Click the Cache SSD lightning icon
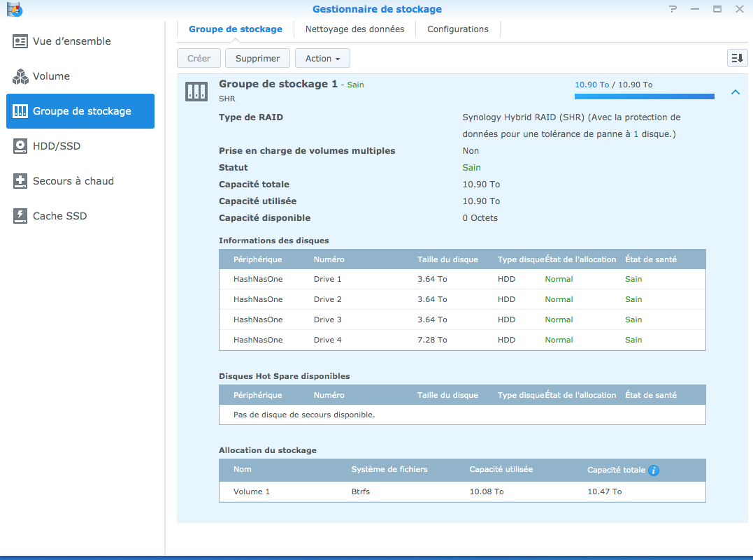This screenshot has width=753, height=560. pyautogui.click(x=20, y=216)
